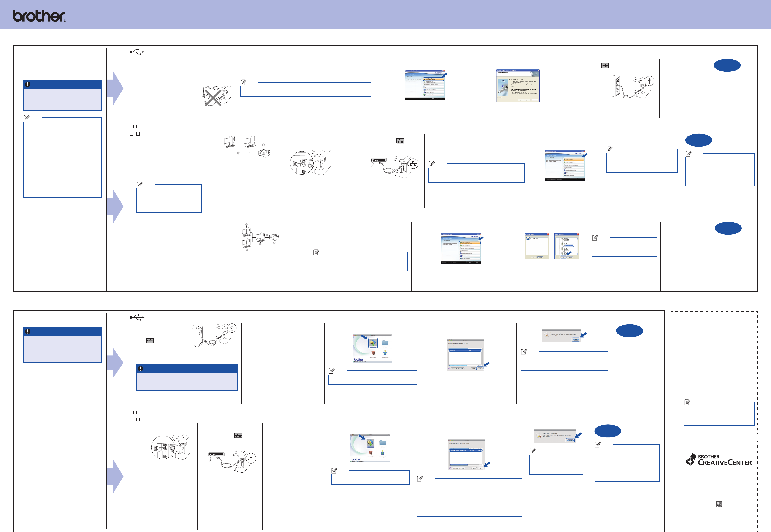
Task: Click the underlined link in top-left note box
Action: (52, 193)
